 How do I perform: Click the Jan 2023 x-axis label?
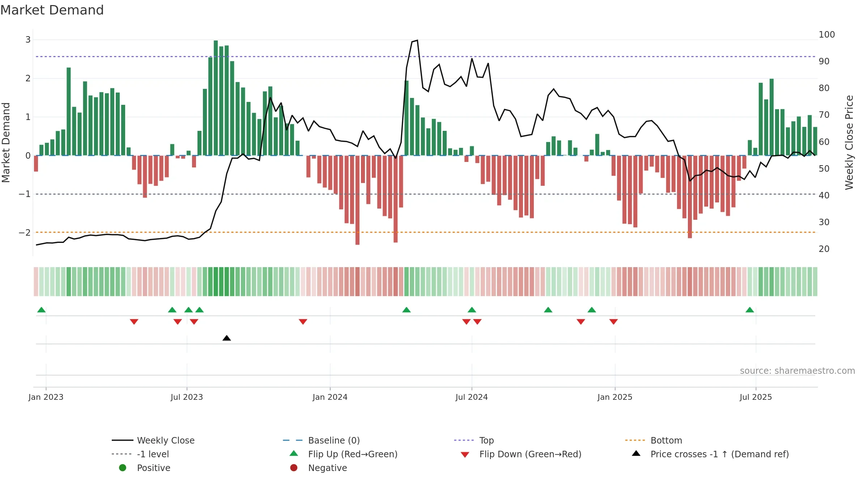coord(46,397)
